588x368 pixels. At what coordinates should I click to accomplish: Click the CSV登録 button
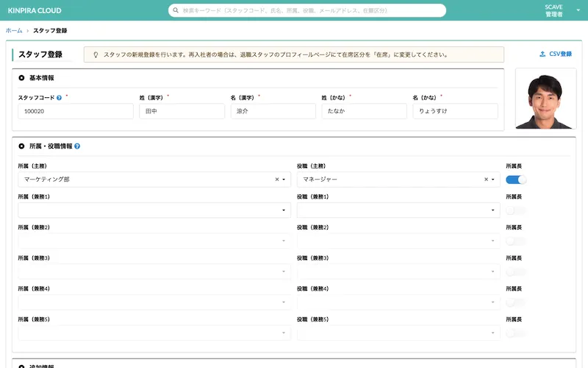click(x=556, y=54)
